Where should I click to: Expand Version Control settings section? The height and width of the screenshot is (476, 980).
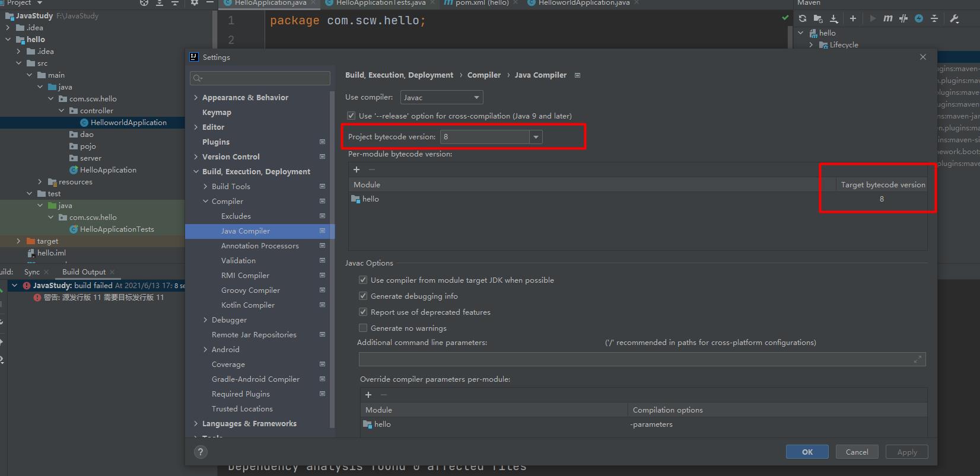[x=196, y=156]
